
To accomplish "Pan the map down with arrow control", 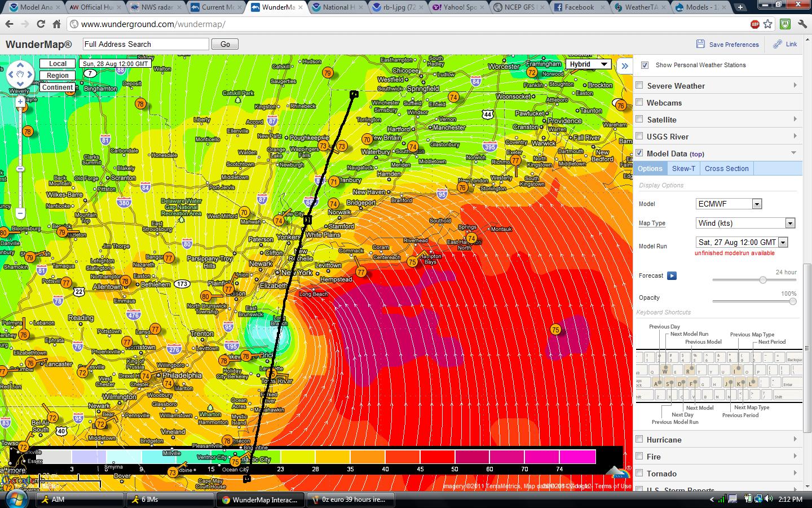I will (x=21, y=85).
